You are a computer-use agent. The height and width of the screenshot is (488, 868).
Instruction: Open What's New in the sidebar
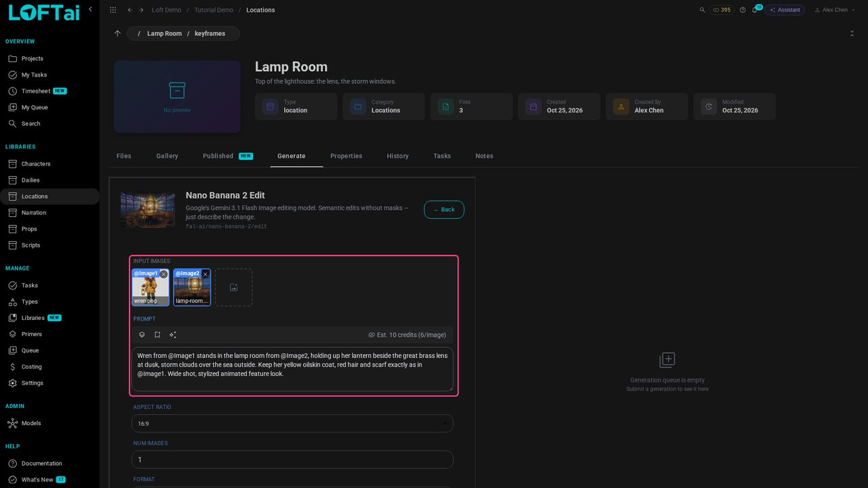point(50,480)
